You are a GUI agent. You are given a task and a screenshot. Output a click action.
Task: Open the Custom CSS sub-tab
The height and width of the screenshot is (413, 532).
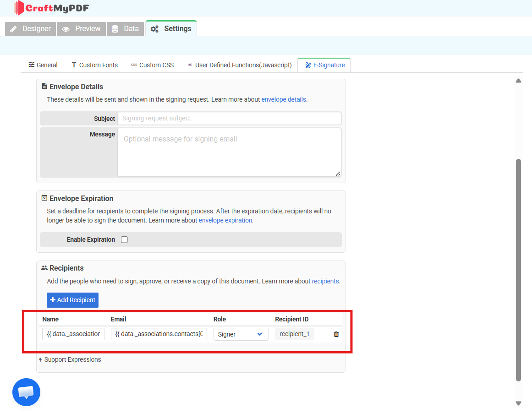[153, 65]
